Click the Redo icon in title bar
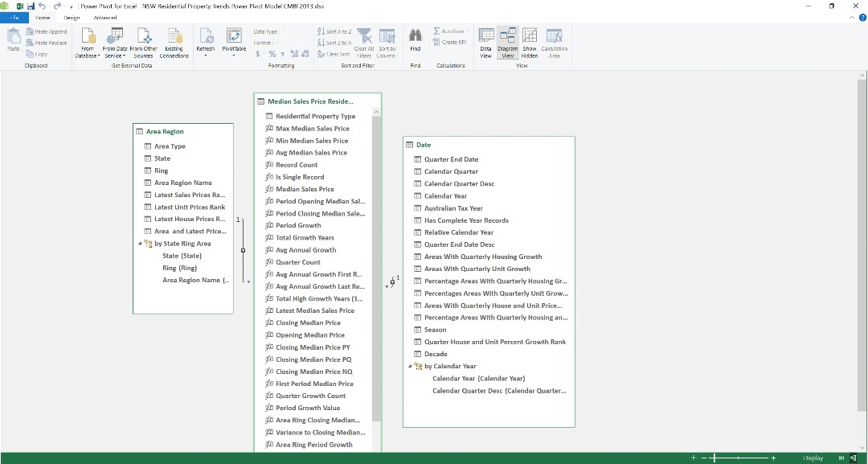 point(57,6)
